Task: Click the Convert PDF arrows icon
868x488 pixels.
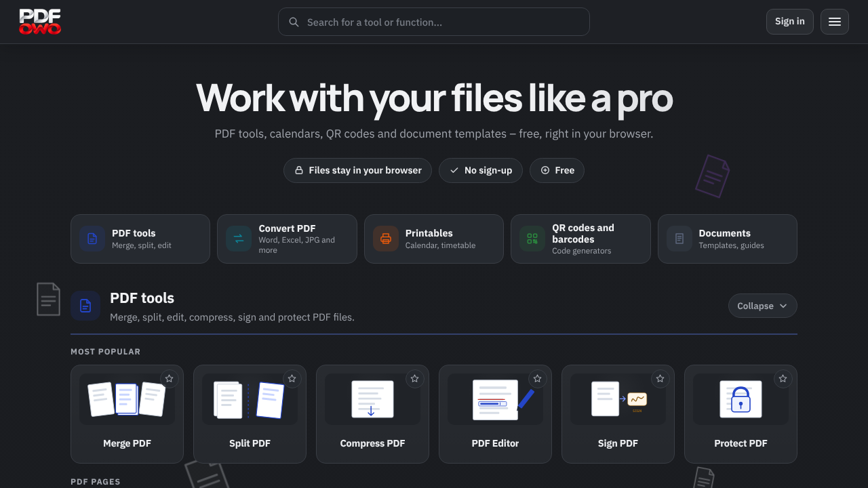Action: click(x=239, y=239)
